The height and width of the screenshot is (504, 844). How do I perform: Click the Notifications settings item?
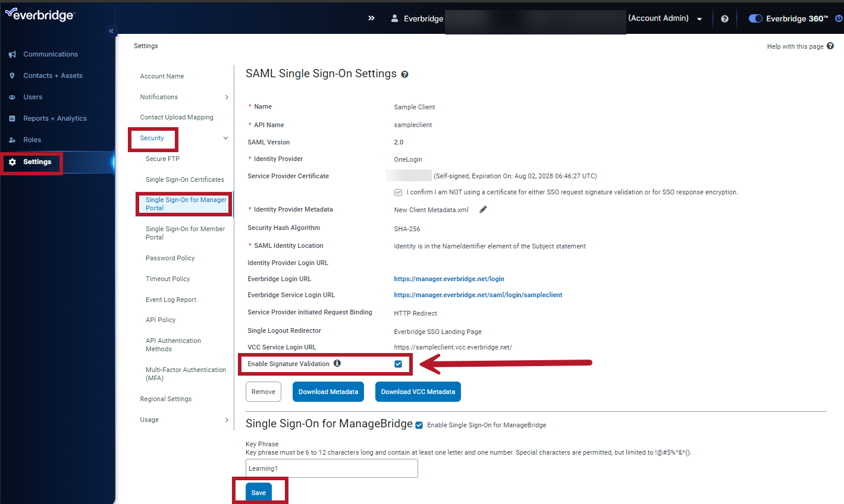pyautogui.click(x=159, y=97)
